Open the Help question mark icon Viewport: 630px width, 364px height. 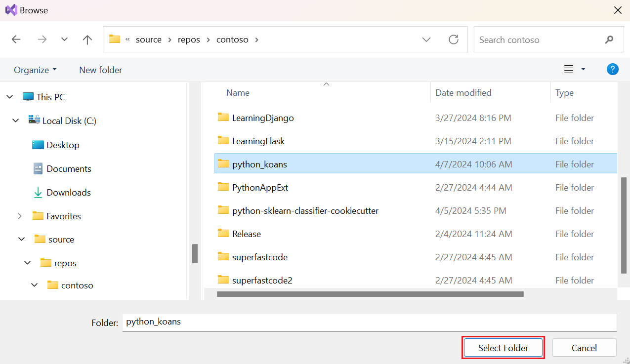[x=612, y=69]
